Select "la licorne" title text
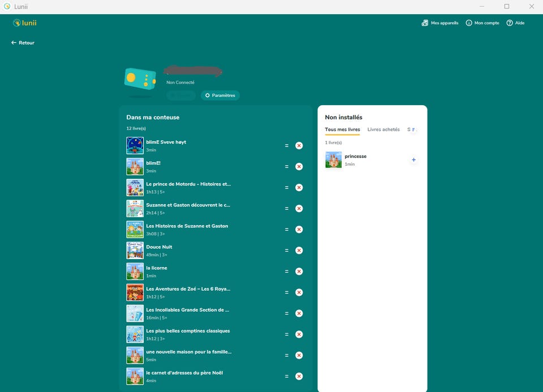The image size is (543, 392). pyautogui.click(x=157, y=268)
